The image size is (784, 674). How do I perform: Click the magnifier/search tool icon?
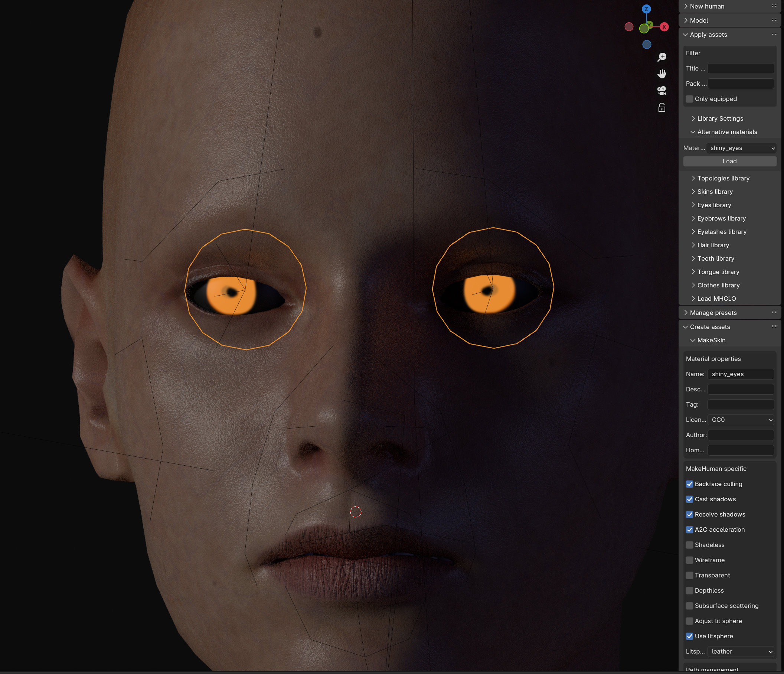(x=661, y=57)
